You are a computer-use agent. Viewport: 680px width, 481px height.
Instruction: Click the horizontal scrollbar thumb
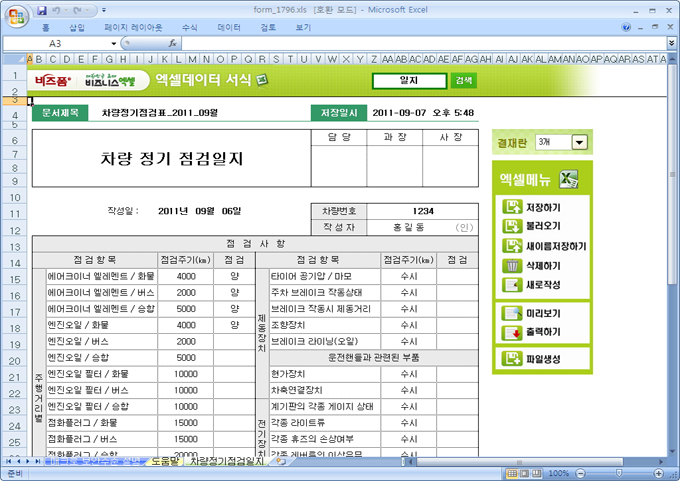click(x=520, y=462)
